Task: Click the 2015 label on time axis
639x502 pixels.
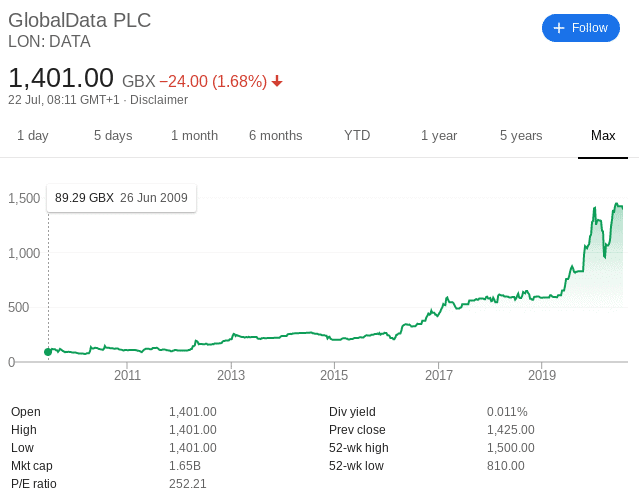Action: pos(334,375)
